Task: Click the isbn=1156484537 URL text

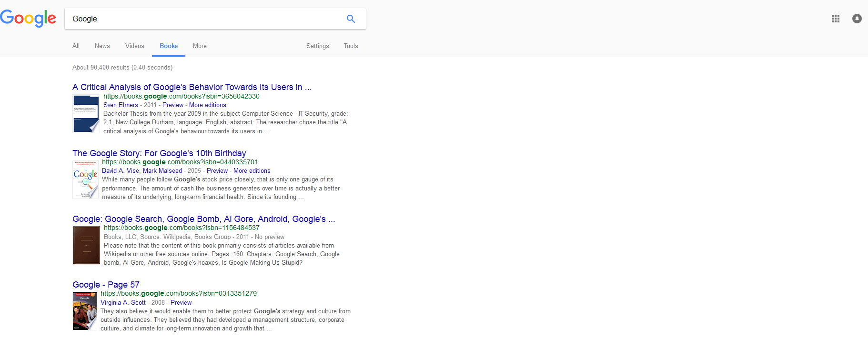Action: coord(182,228)
